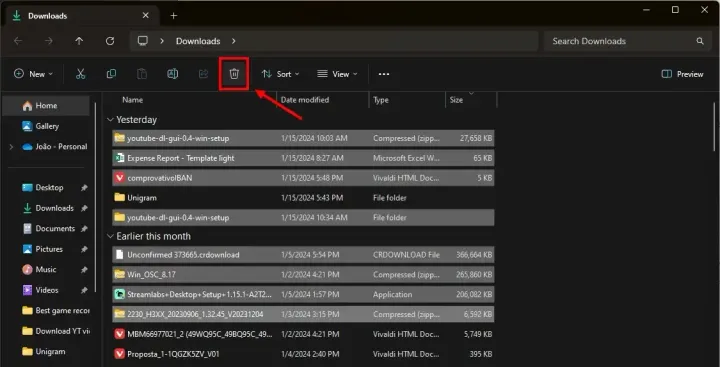Click the Rename icon in toolbar
720x367 pixels.
(173, 74)
